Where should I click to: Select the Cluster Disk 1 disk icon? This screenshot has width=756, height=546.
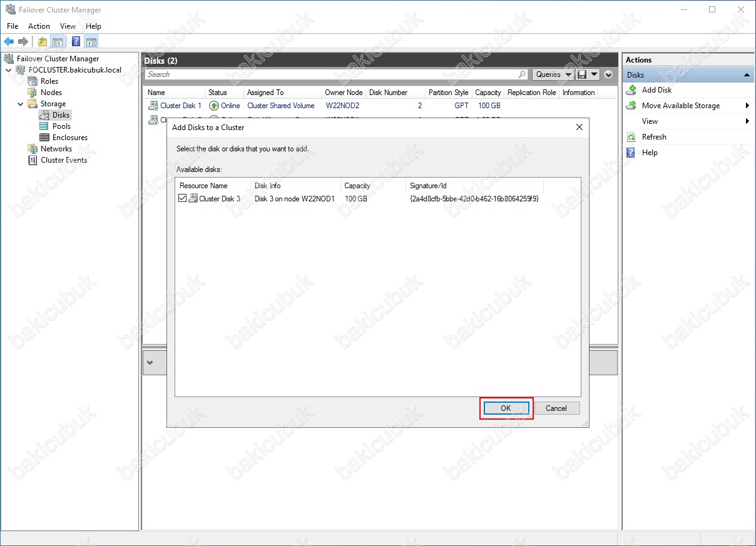point(153,106)
